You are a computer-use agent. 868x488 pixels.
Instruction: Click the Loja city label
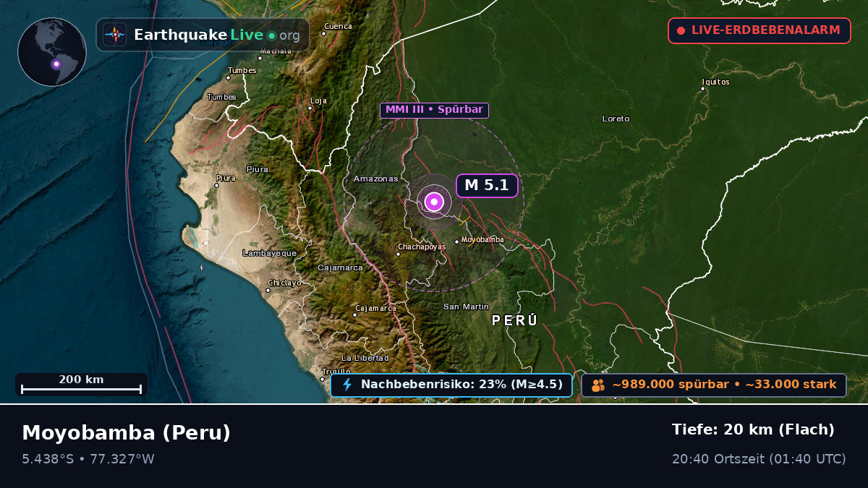pyautogui.click(x=318, y=100)
